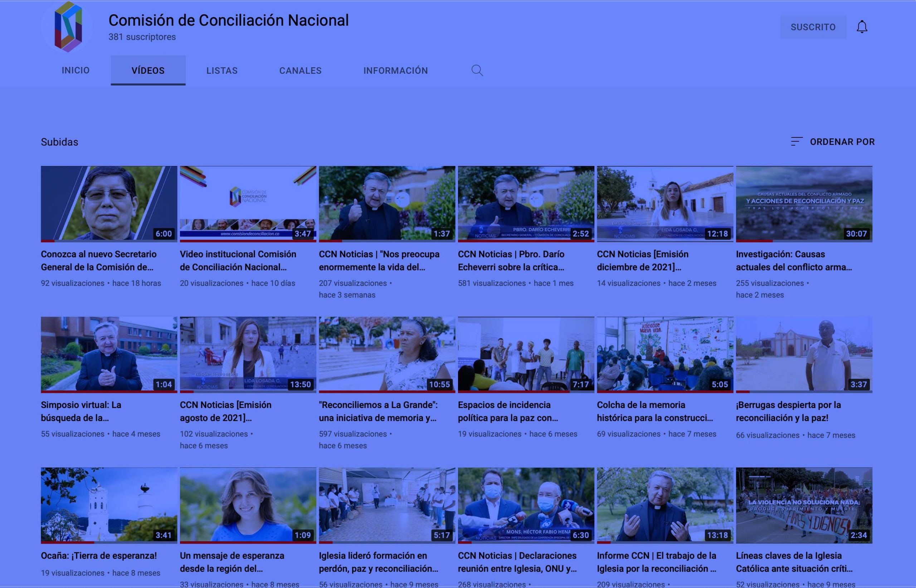The width and height of the screenshot is (916, 588).
Task: Click channel name Comisión de Conciliación Nacional
Action: 228,20
